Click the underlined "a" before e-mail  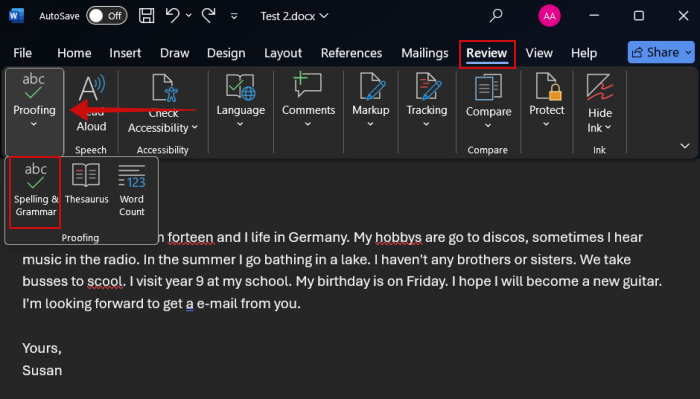click(x=190, y=304)
